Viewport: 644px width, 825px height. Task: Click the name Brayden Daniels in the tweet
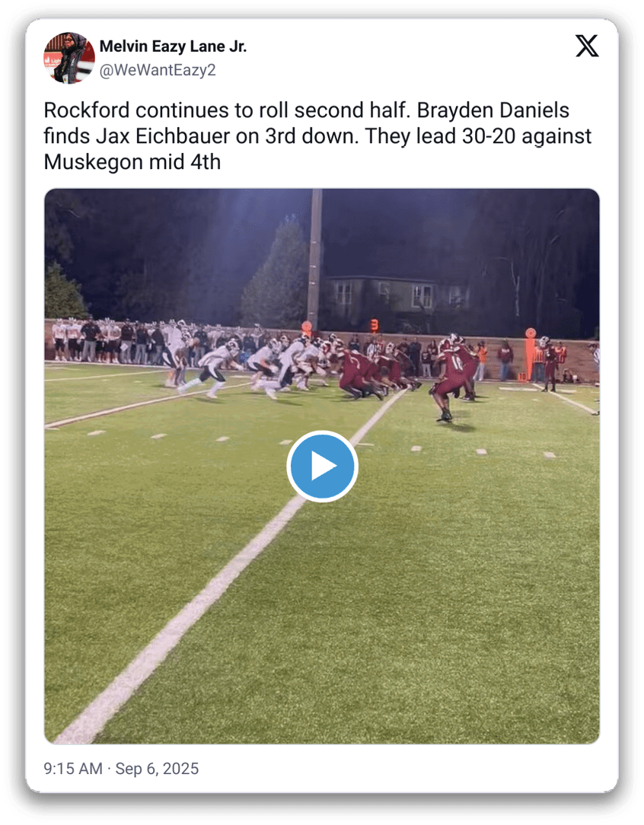click(493, 110)
